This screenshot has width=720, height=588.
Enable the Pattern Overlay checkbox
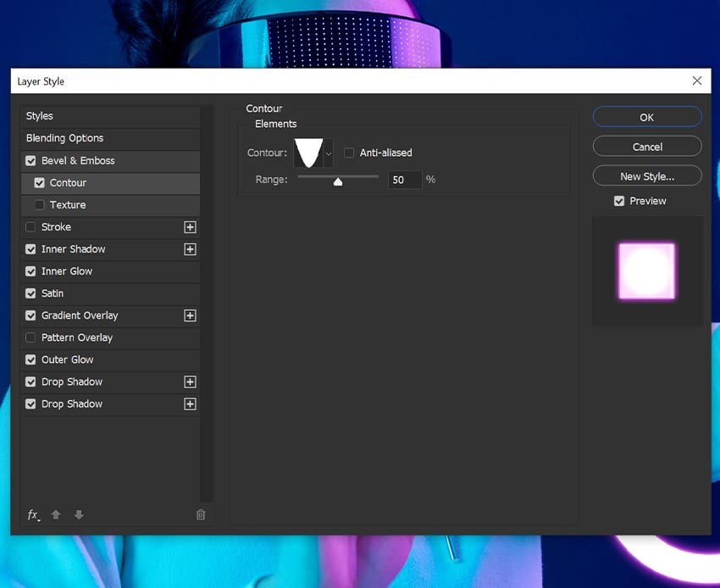(30, 338)
